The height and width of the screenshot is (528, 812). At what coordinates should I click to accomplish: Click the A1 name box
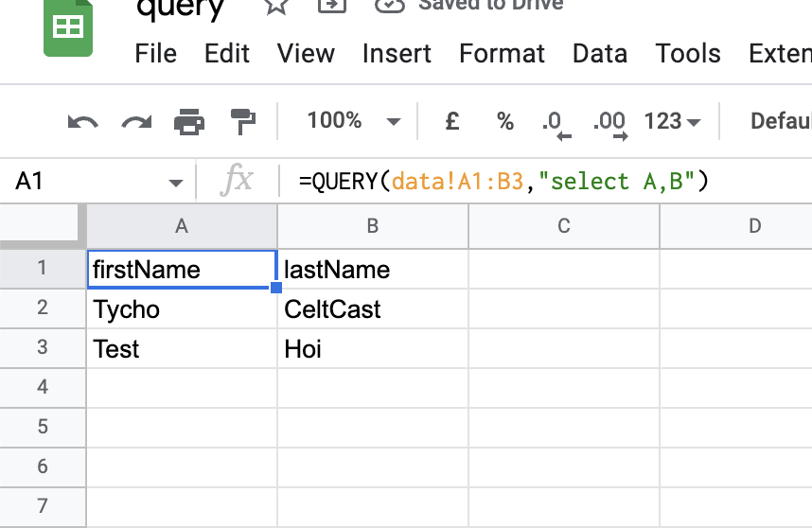click(x=98, y=182)
